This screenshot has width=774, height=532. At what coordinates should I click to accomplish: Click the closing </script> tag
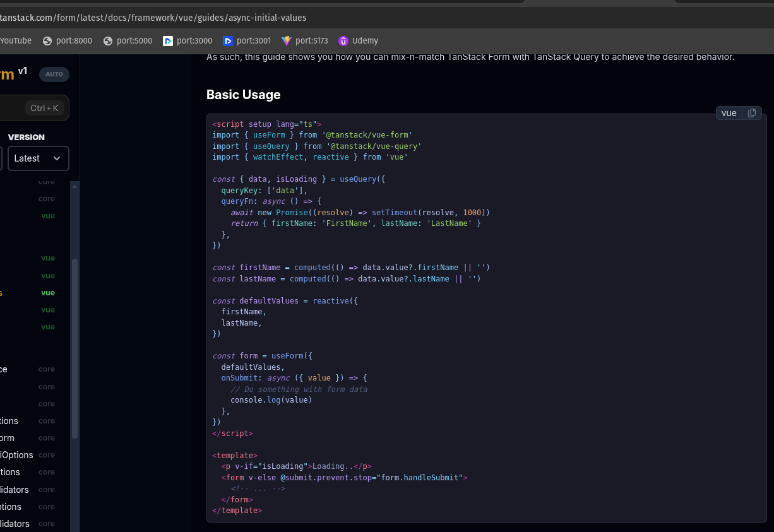(x=232, y=434)
